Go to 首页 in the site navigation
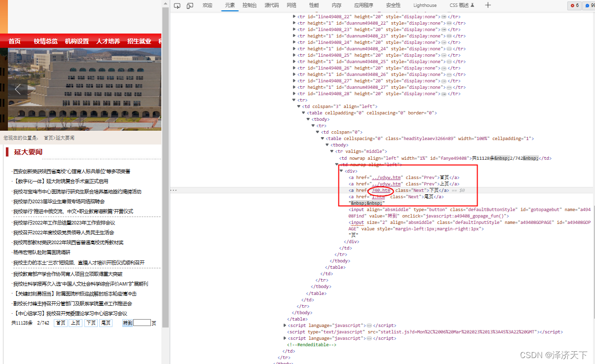This screenshot has width=595, height=364. click(x=14, y=41)
